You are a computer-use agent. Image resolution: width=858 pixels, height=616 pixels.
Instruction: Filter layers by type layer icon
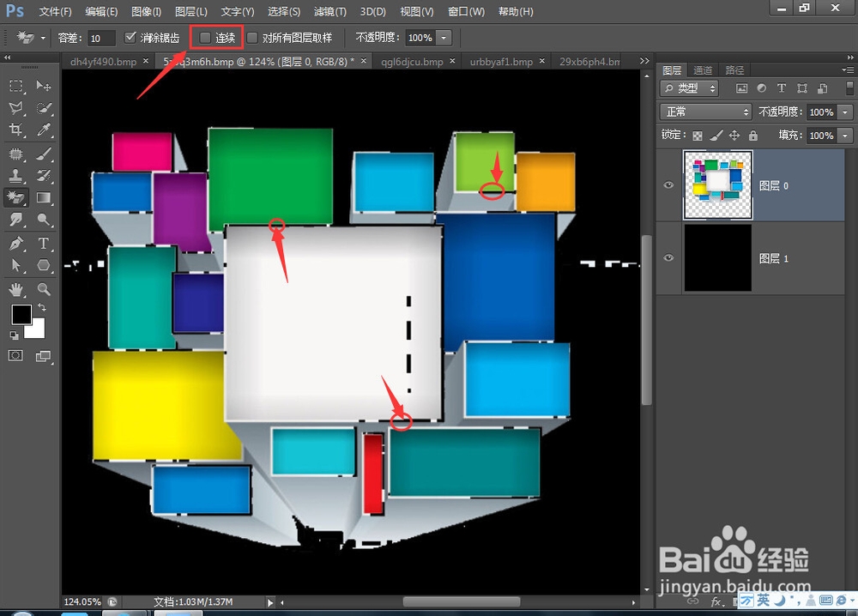(782, 88)
